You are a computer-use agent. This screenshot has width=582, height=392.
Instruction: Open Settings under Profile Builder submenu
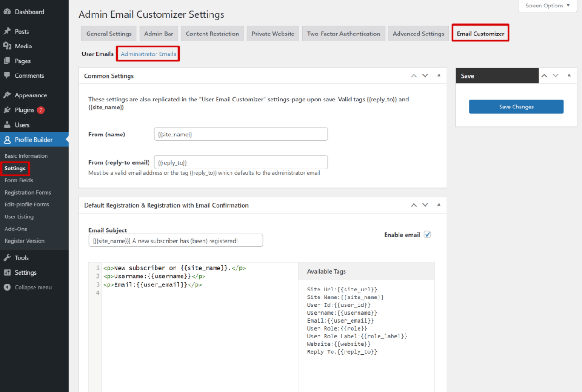[15, 168]
